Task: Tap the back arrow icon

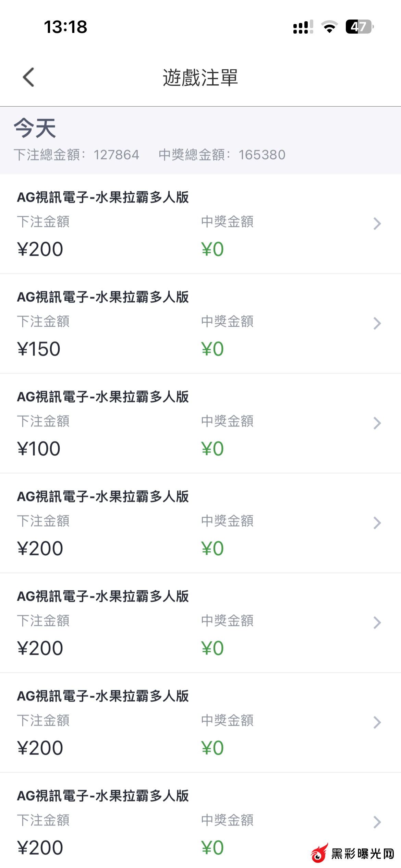Action: click(29, 77)
